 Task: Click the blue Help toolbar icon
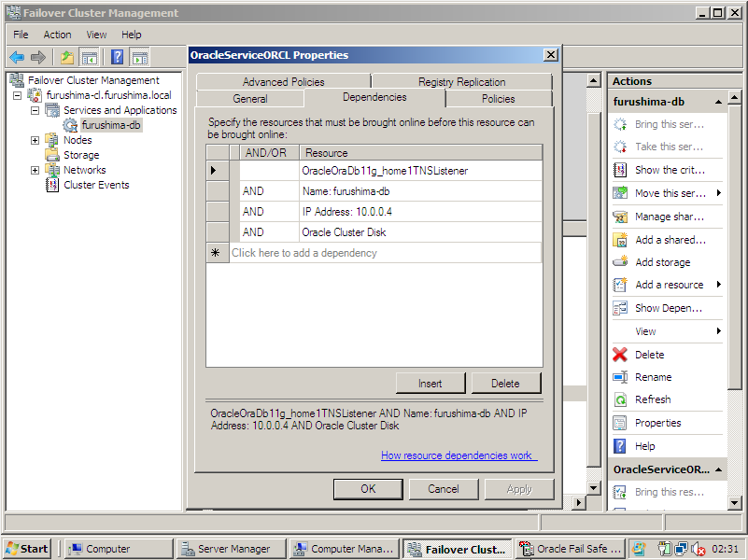(118, 58)
